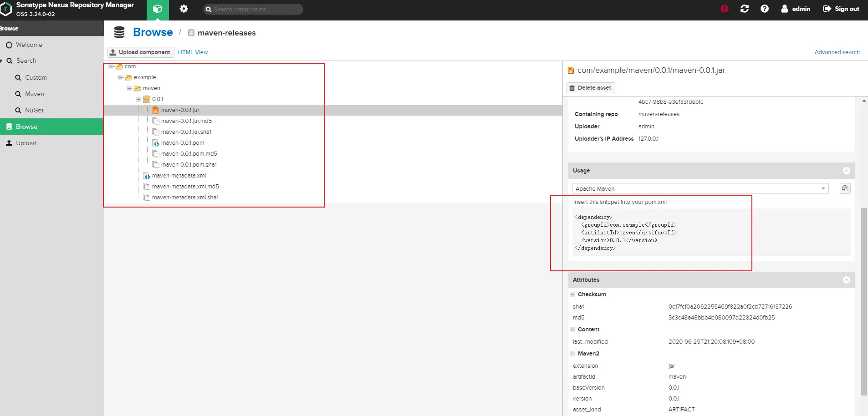Click the Browse database icon beside the title

(x=119, y=32)
